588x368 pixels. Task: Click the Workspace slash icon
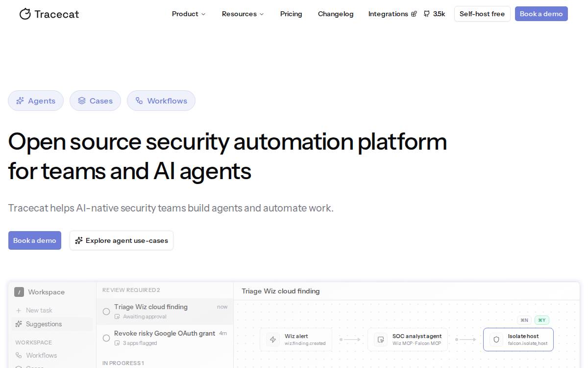click(19, 292)
